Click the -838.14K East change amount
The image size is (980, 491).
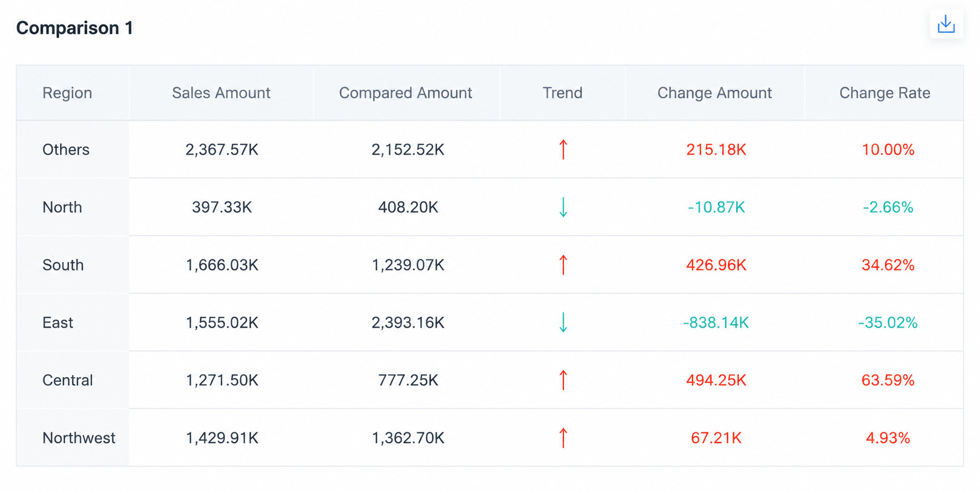716,322
